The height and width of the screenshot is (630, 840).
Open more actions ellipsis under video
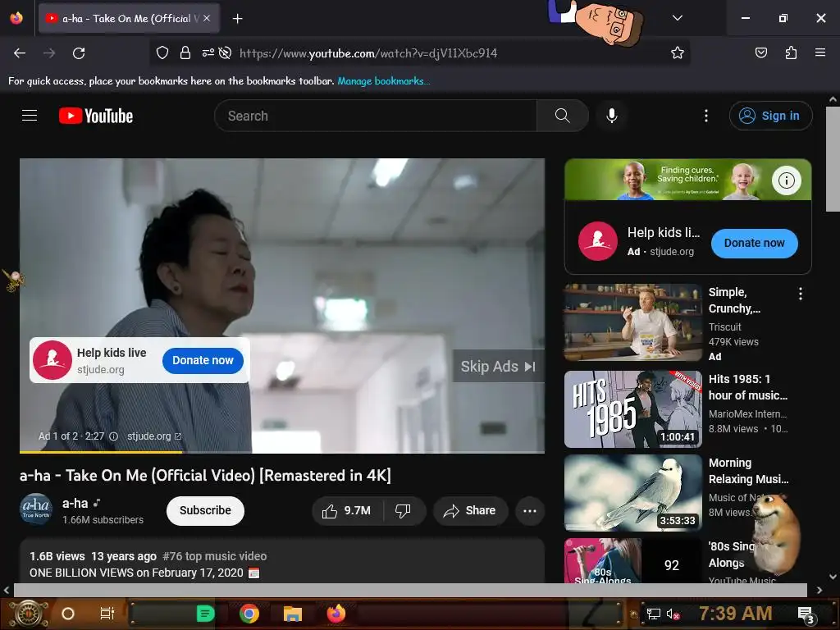click(530, 511)
